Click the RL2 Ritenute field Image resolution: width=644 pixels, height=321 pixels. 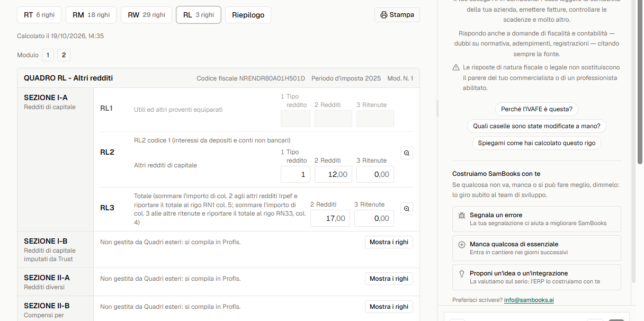click(x=375, y=174)
